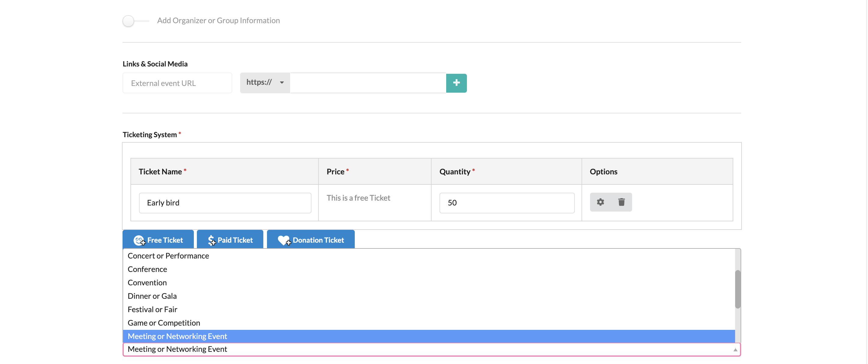Add a Free Ticket

158,240
